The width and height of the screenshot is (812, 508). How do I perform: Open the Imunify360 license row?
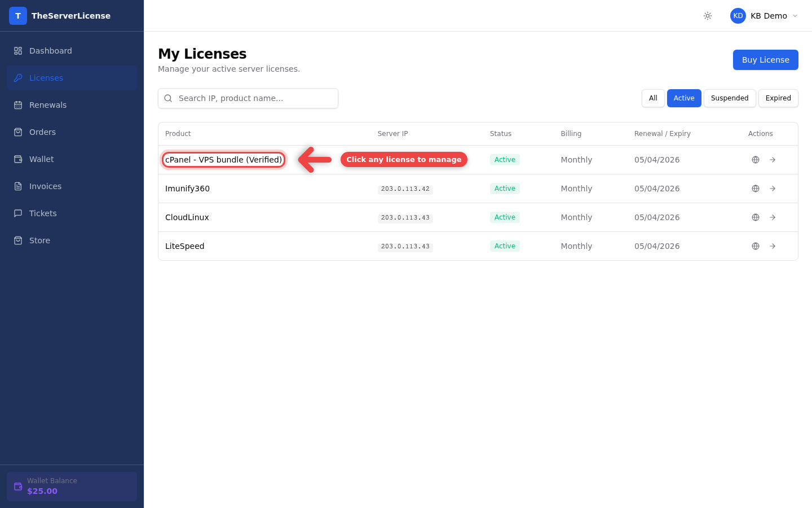coord(478,189)
